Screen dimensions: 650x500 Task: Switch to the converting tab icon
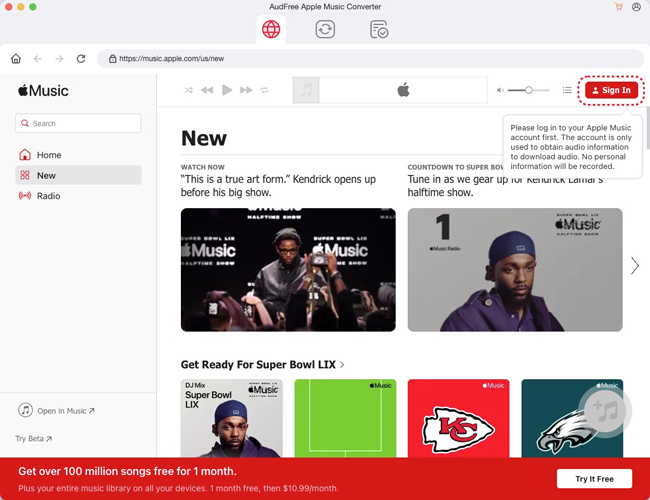(325, 29)
